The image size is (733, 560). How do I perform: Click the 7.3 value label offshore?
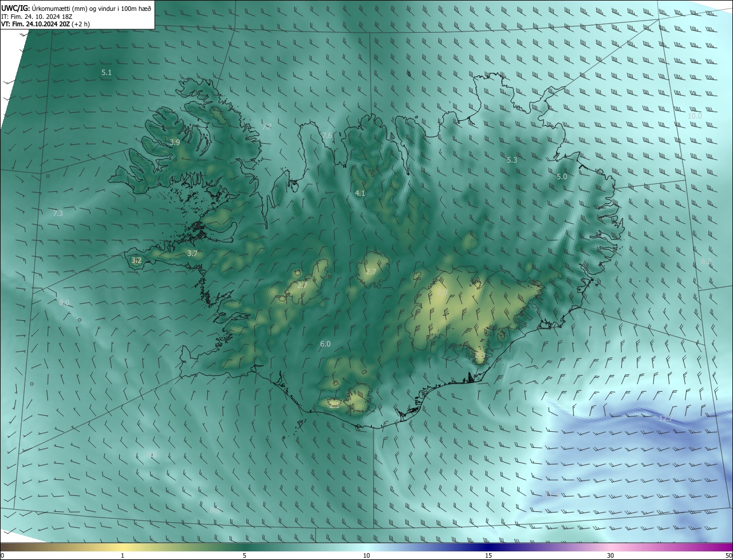tap(58, 213)
